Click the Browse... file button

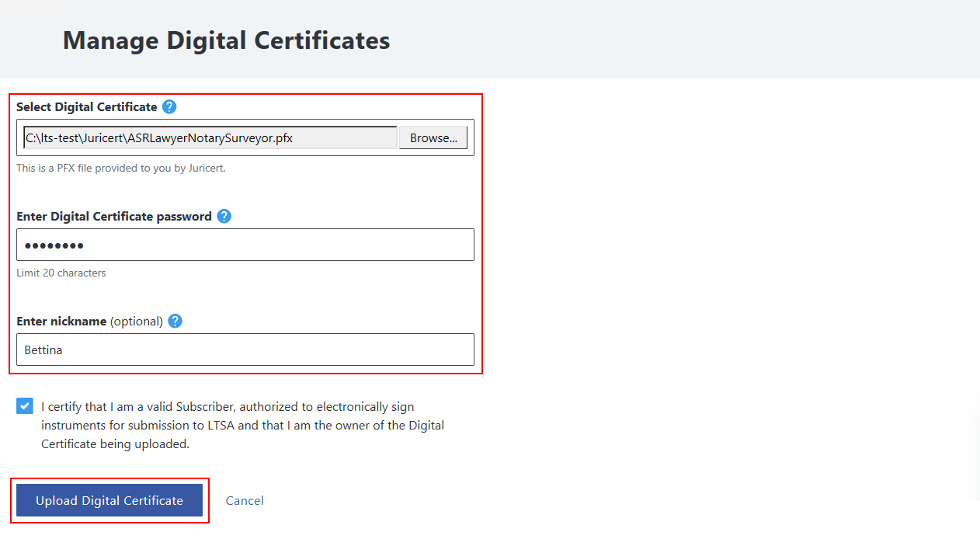point(433,137)
